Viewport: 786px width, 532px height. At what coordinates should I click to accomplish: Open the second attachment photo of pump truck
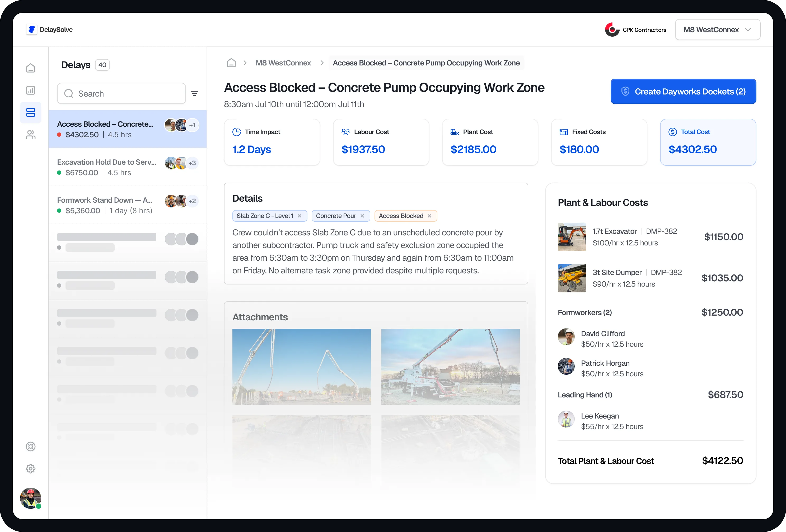pyautogui.click(x=451, y=367)
